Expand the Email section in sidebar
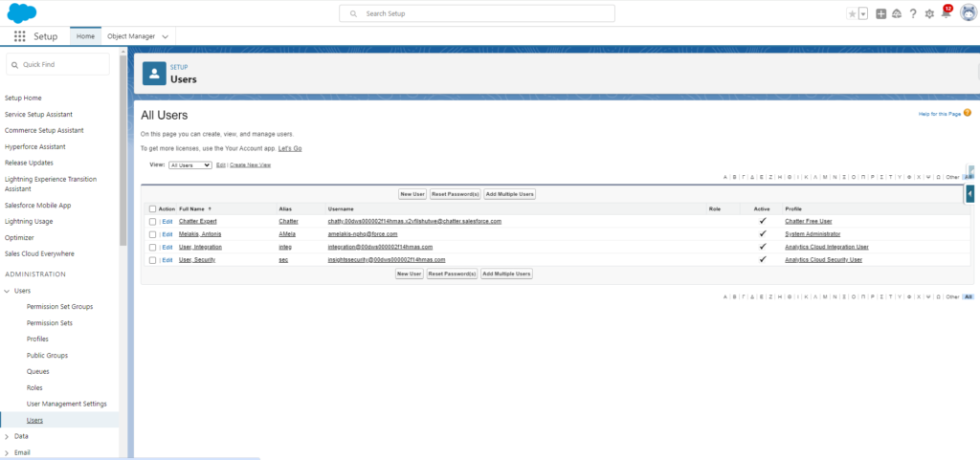This screenshot has height=460, width=980. (x=7, y=452)
